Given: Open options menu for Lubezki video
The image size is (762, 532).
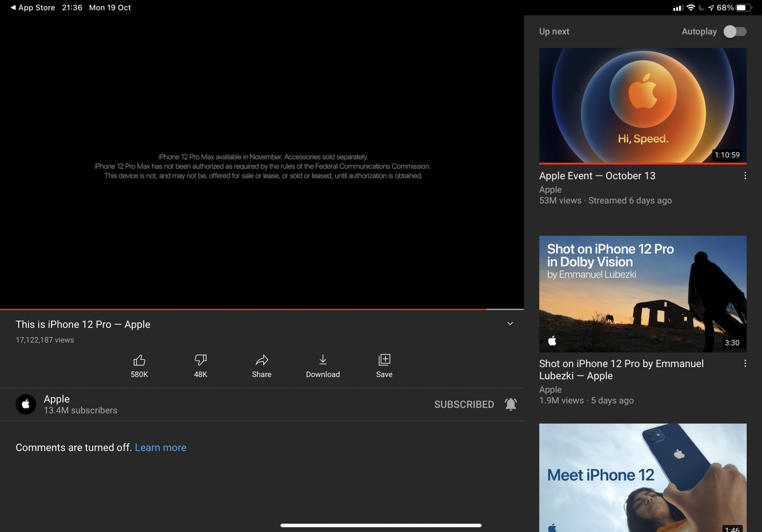Looking at the screenshot, I should pos(745,364).
